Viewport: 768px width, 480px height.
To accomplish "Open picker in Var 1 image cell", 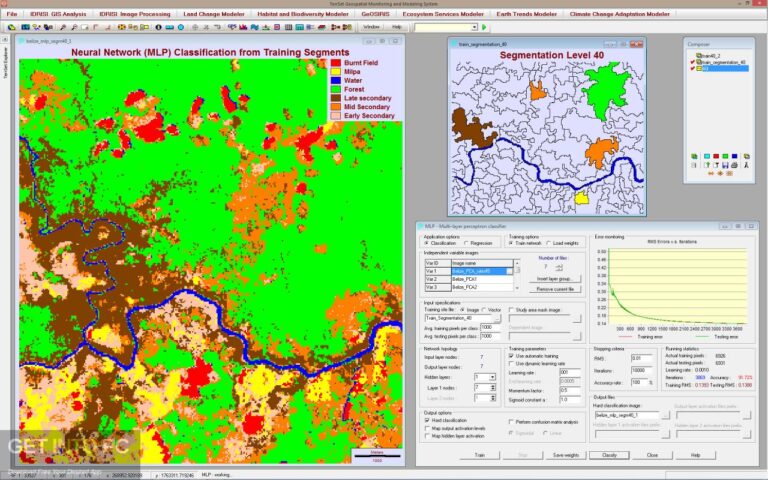I will click(509, 271).
